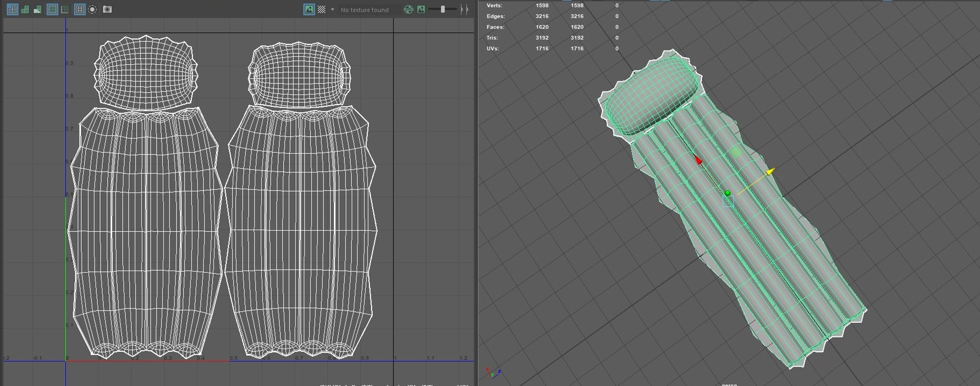Collapse toolbar section with the end handle
The height and width of the screenshot is (386, 980).
click(464, 9)
